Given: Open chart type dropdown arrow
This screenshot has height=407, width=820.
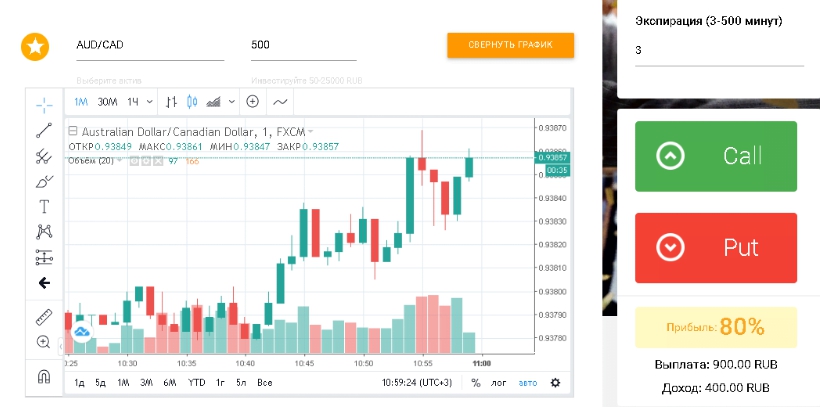Looking at the screenshot, I should pos(232,101).
